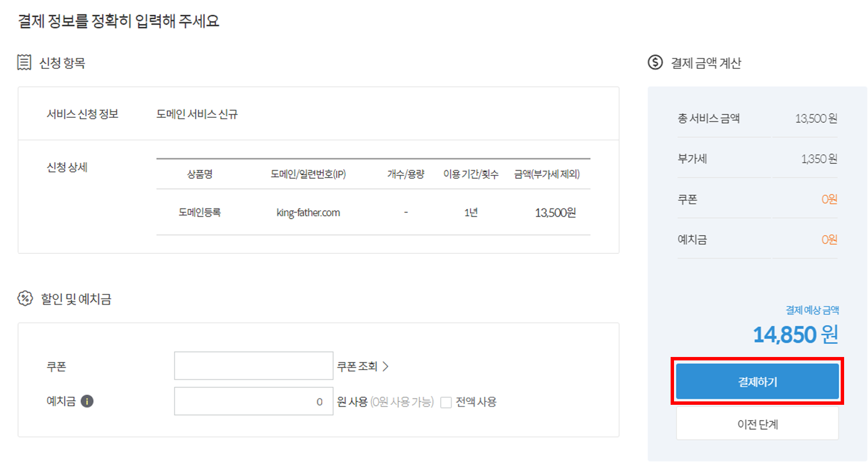Image resolution: width=868 pixels, height=472 pixels.
Task: Click the 신청 항목 list icon
Action: 24,63
